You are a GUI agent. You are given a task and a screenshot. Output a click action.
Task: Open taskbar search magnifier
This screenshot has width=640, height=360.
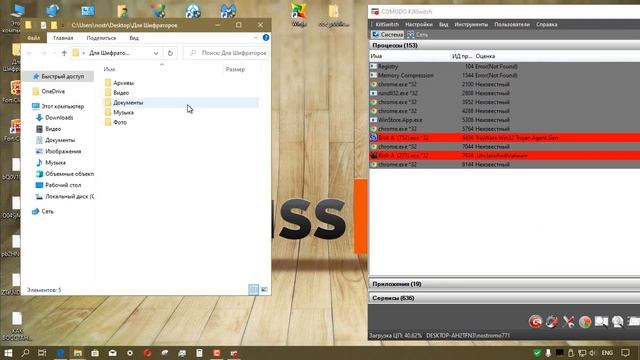25,353
